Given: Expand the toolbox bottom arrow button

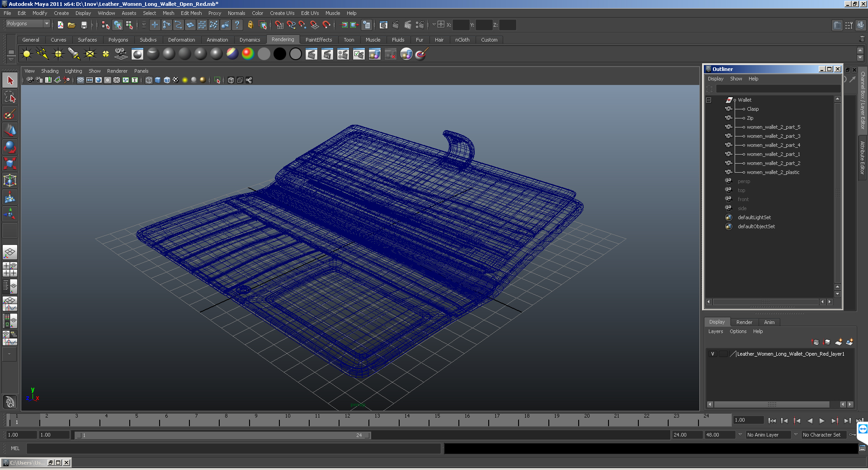Looking at the screenshot, I should (x=10, y=354).
